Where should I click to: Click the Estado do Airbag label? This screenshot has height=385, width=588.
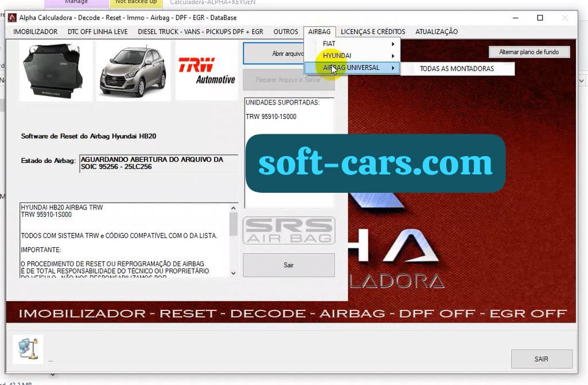point(48,161)
